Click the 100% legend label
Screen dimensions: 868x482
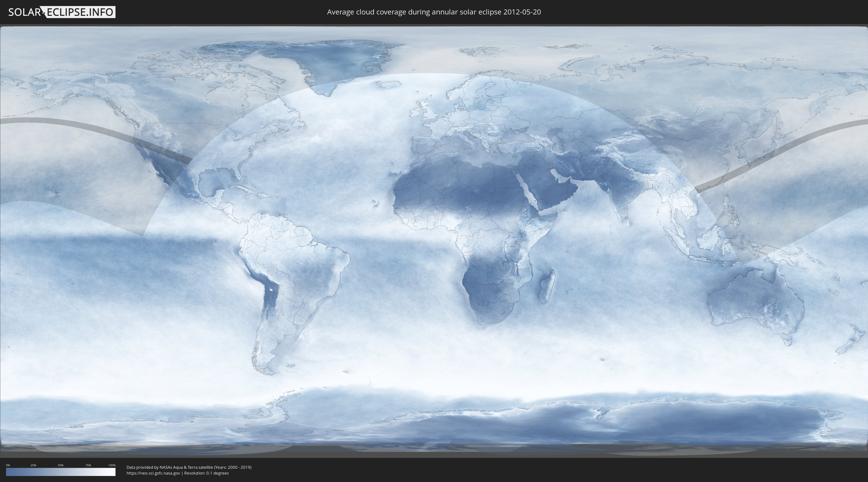point(112,465)
